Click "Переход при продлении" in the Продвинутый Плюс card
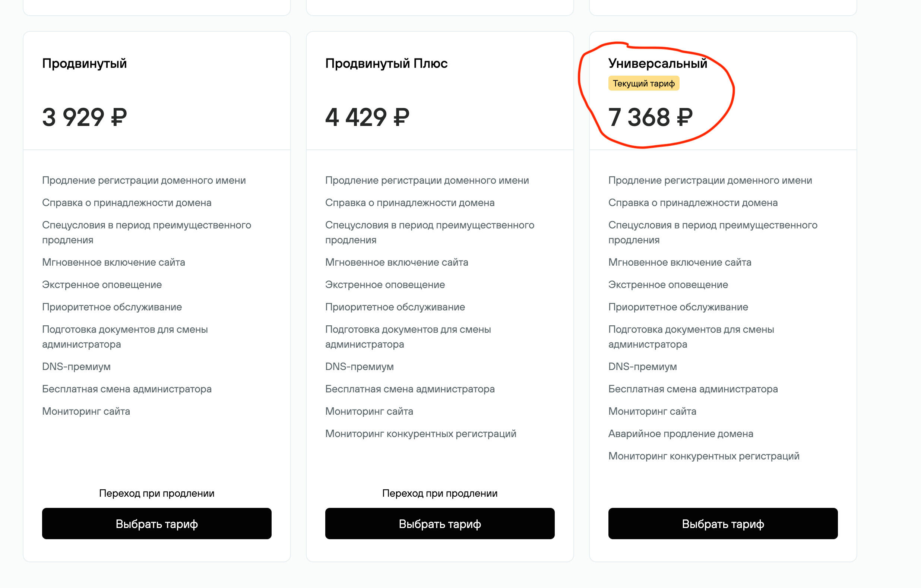 pos(440,493)
